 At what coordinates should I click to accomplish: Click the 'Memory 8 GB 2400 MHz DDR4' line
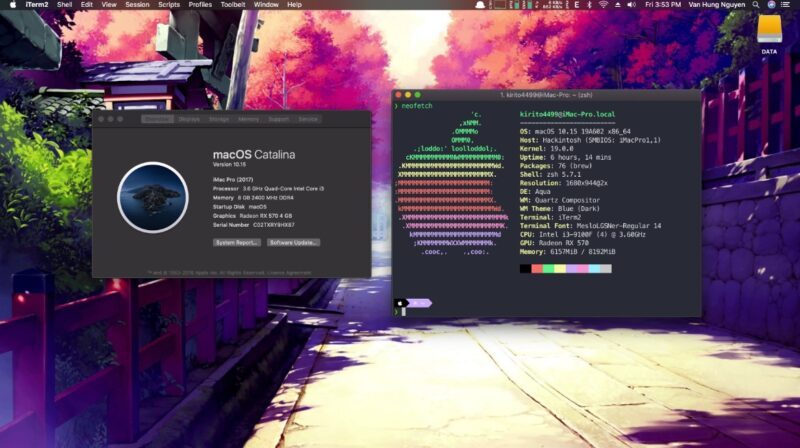point(253,198)
